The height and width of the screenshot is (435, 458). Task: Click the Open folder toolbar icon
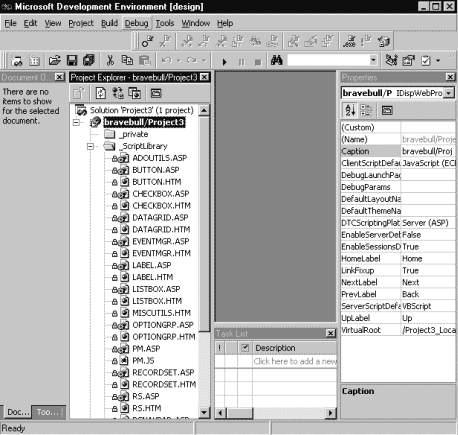point(54,60)
